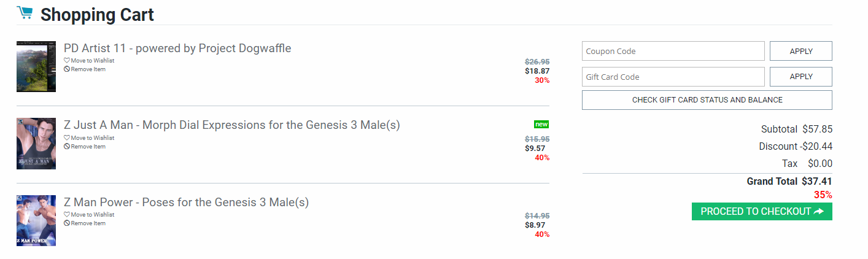Image resolution: width=868 pixels, height=259 pixels.
Task: Open PD Artist 11 product title link
Action: tap(177, 48)
